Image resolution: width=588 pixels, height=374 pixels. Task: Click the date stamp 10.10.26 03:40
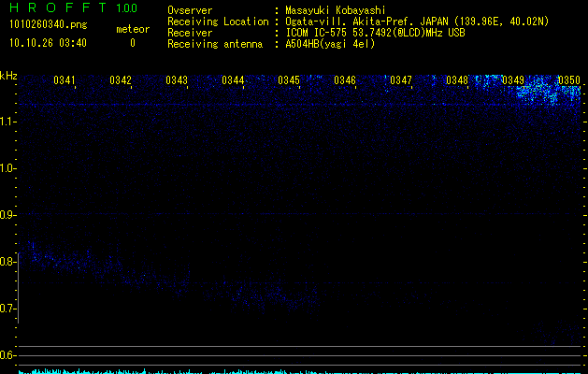pyautogui.click(x=48, y=43)
